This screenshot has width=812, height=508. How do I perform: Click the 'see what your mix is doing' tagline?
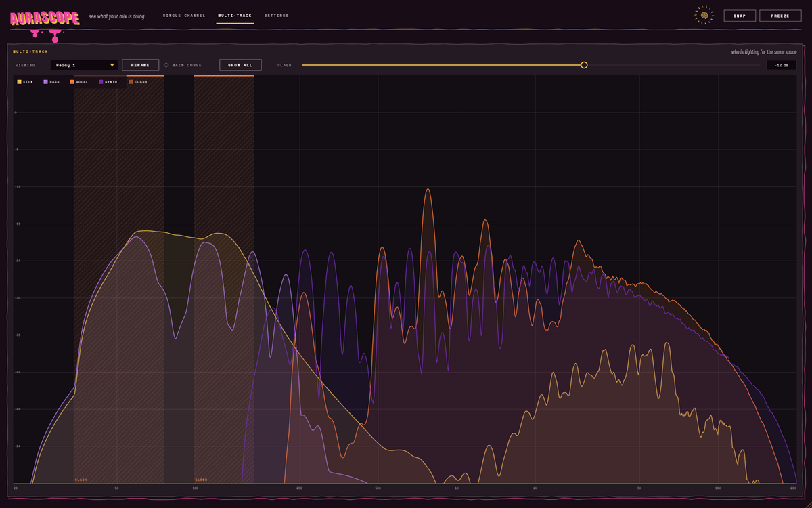click(x=116, y=16)
